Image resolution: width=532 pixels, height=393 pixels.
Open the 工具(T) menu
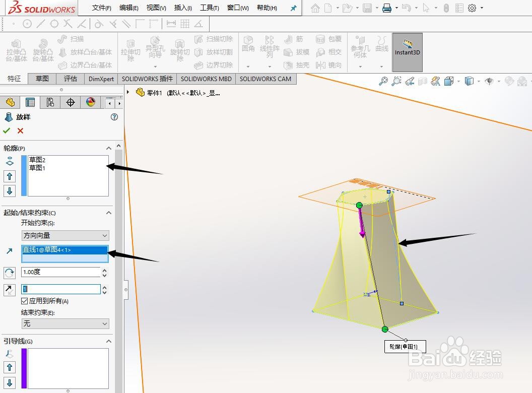click(x=210, y=8)
